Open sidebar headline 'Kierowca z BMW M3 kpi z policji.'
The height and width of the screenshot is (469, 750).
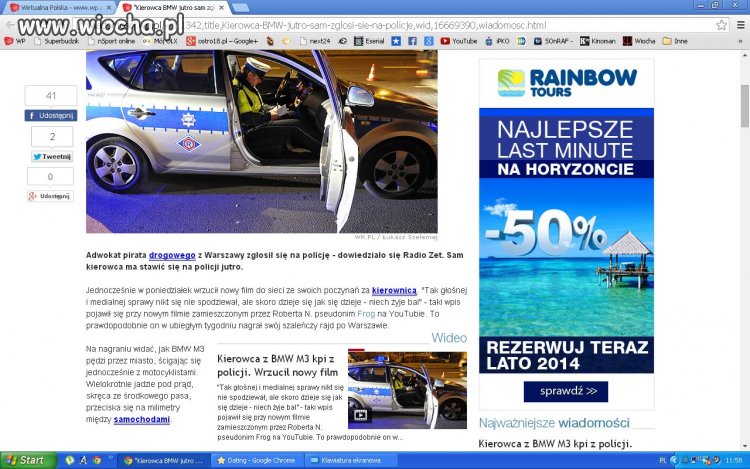[x=555, y=444]
